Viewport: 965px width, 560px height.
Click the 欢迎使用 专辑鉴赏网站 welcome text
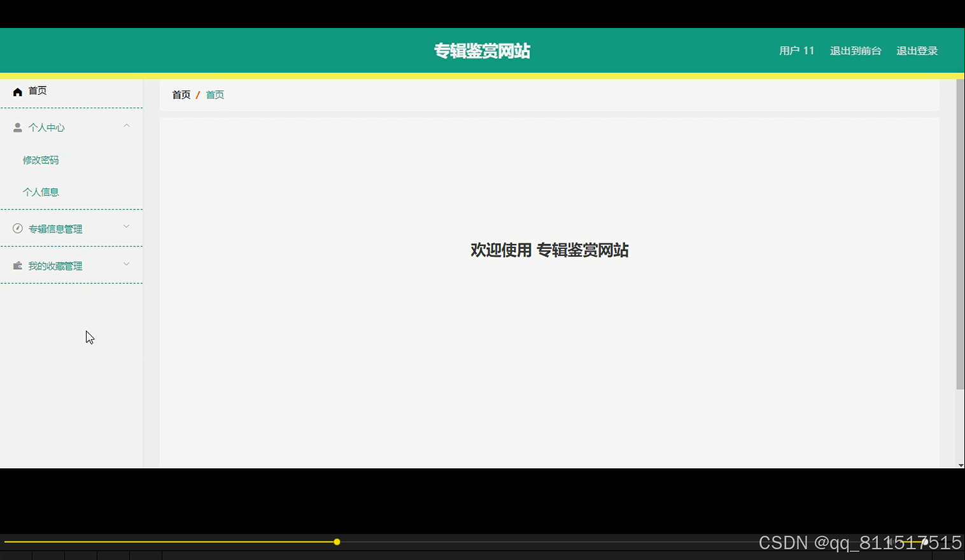(550, 250)
